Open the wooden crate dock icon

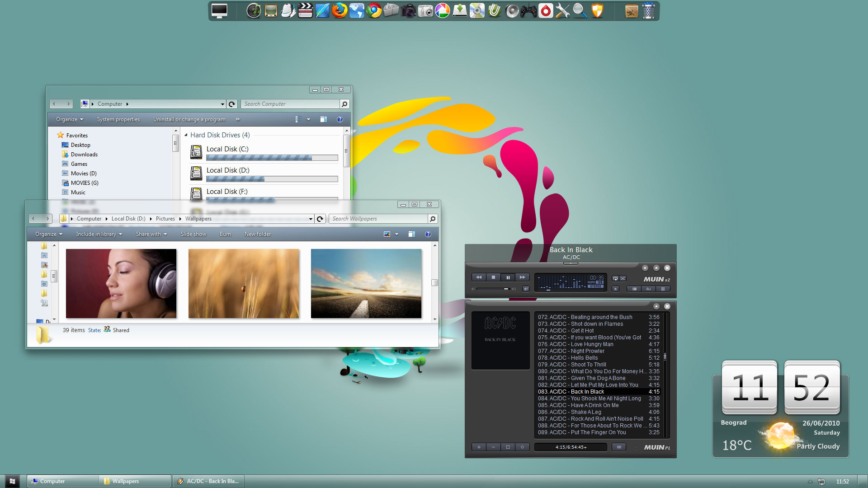tap(632, 10)
